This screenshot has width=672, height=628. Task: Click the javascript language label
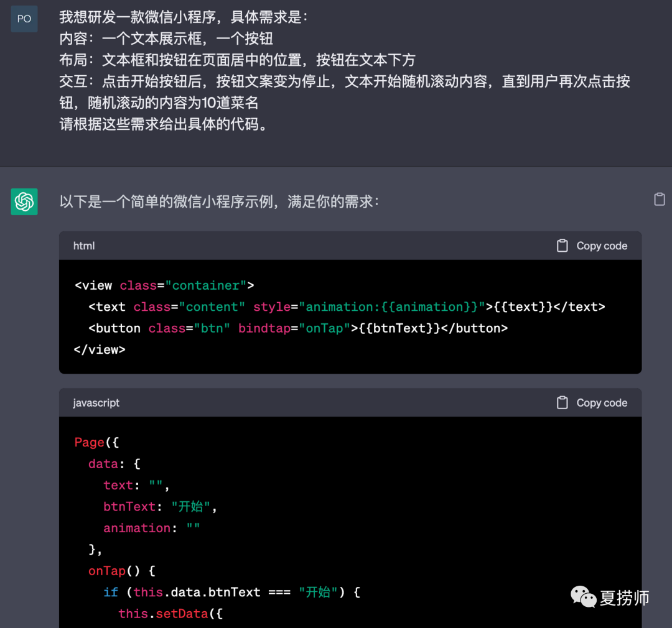96,403
